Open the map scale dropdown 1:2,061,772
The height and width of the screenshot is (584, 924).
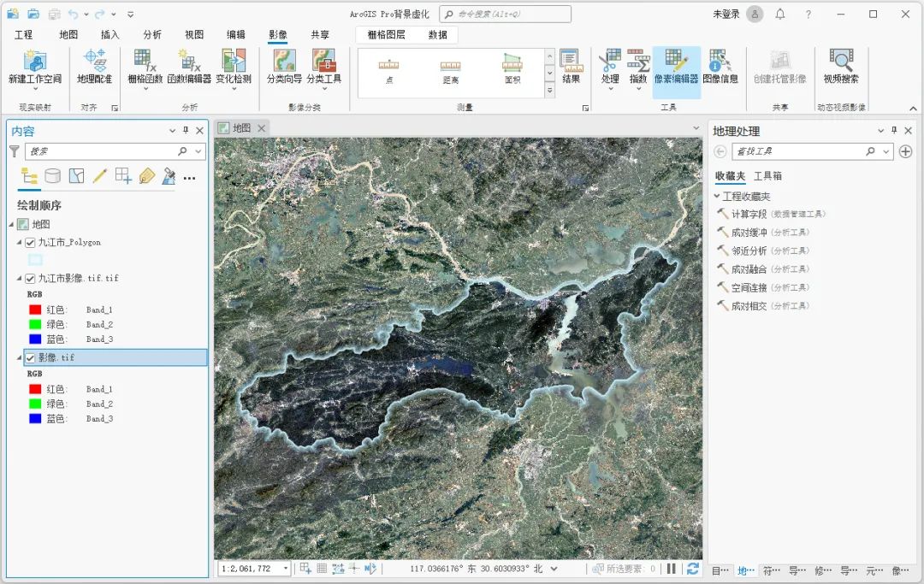pyautogui.click(x=286, y=568)
